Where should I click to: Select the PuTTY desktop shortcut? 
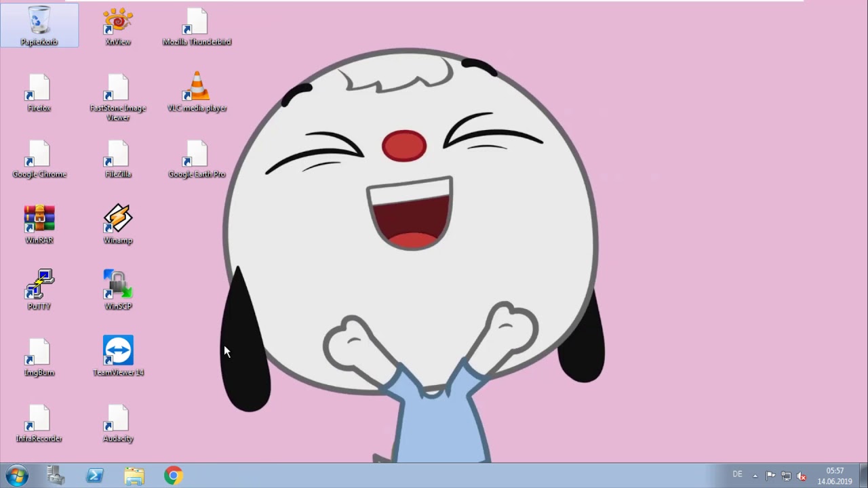(x=39, y=291)
